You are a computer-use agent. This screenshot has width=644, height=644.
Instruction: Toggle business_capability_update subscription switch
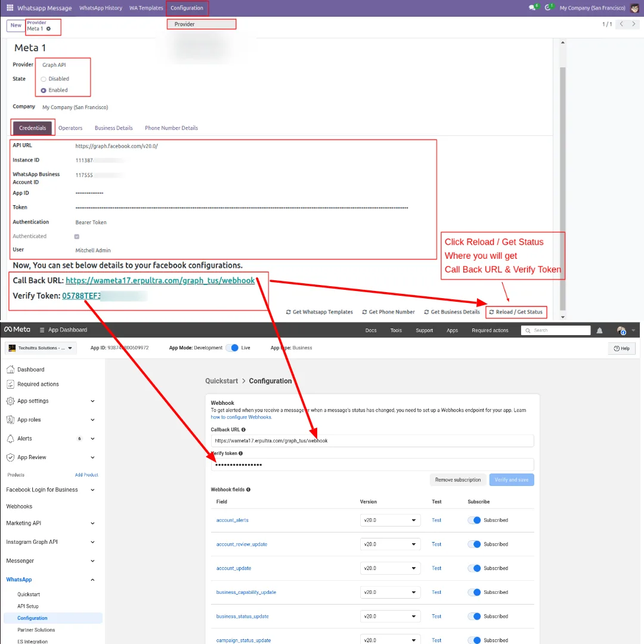click(474, 592)
